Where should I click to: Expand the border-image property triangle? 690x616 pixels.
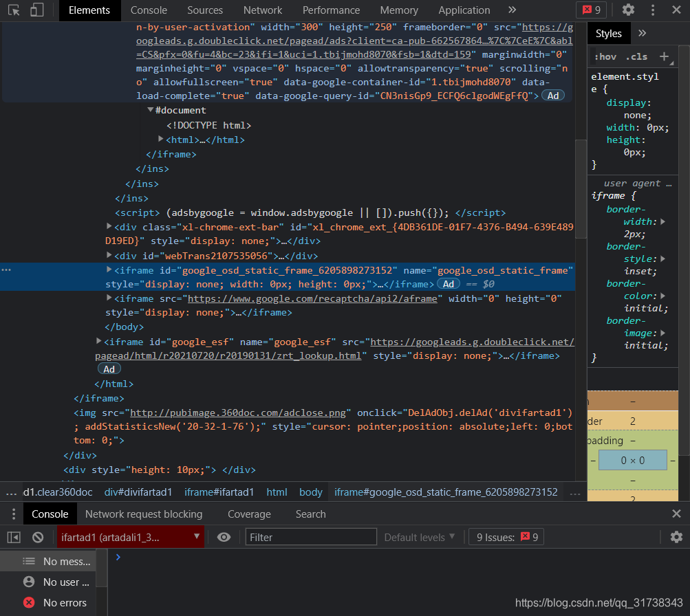tap(662, 333)
